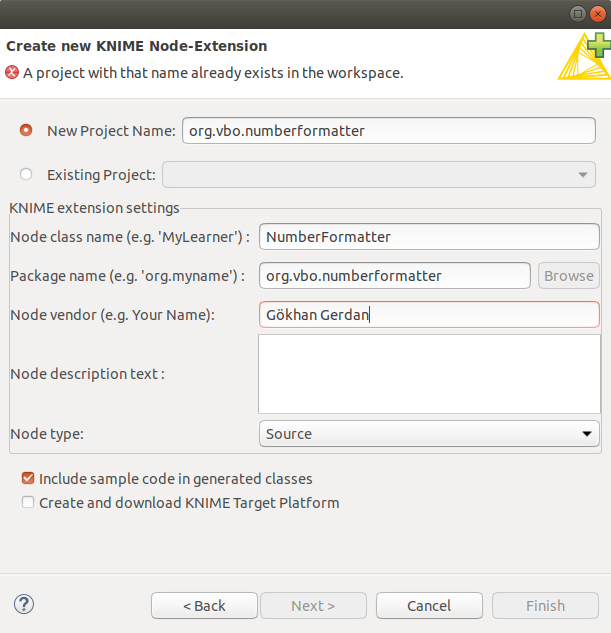Click the help question mark icon
Viewport: 611px width, 633px height.
point(24,604)
